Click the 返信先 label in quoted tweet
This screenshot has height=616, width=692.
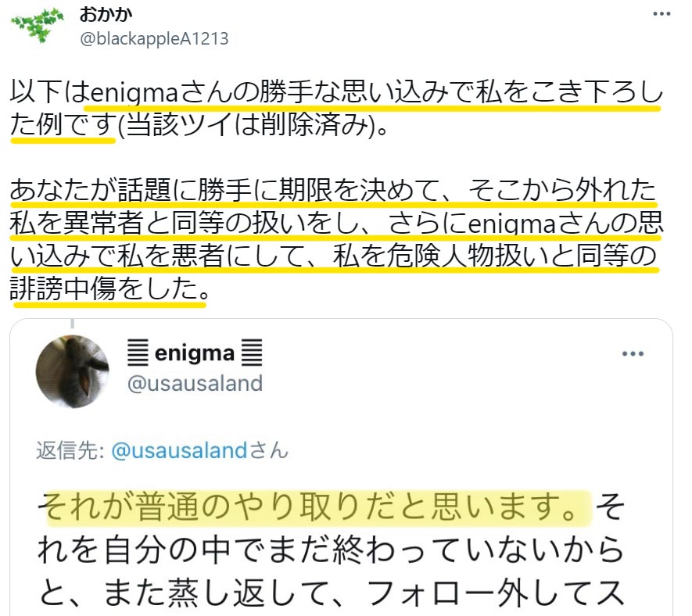pos(70,451)
